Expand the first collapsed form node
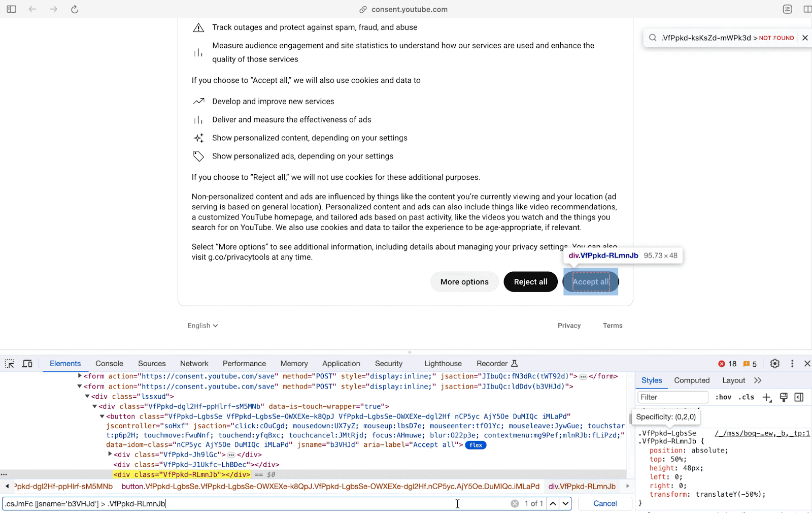The width and height of the screenshot is (812, 513). pyautogui.click(x=80, y=376)
